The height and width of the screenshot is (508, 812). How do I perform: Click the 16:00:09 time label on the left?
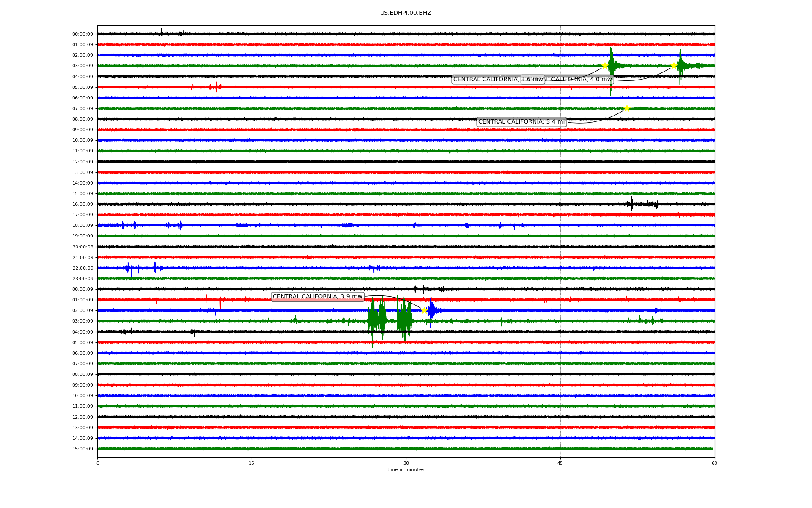(82, 204)
